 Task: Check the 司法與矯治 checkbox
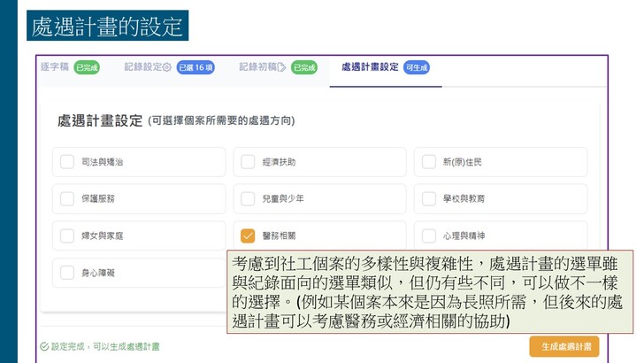tap(67, 162)
